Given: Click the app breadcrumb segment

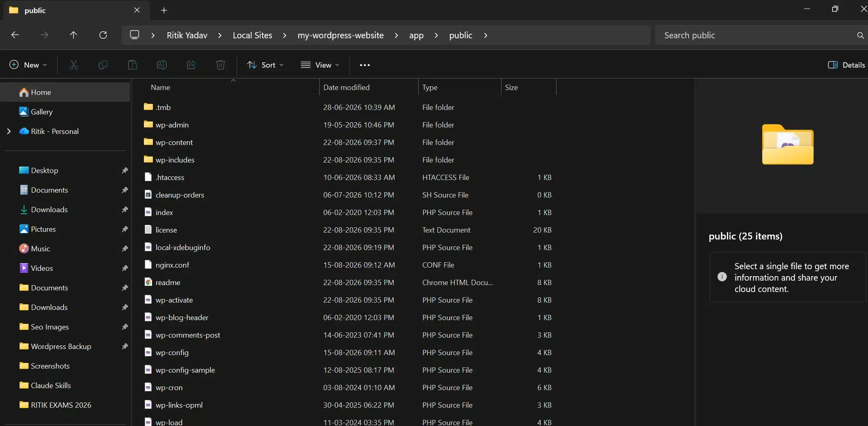Looking at the screenshot, I should pos(416,35).
